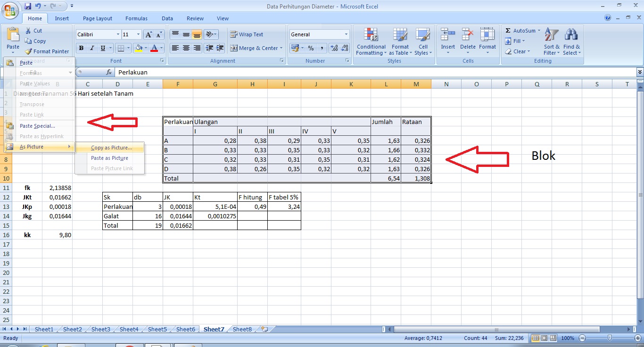Viewport: 644px width, 347px height.
Task: Toggle Italic formatting
Action: pos(91,48)
